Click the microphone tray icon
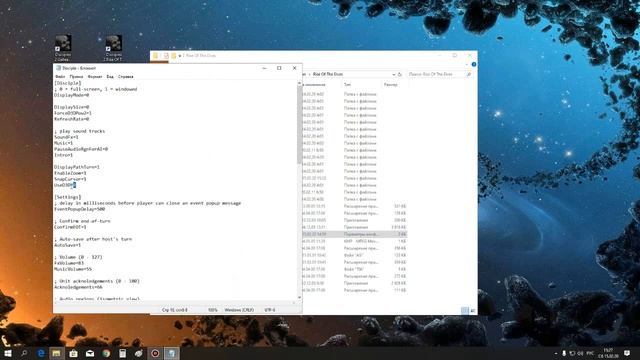This screenshot has width=640, height=360. (564, 353)
